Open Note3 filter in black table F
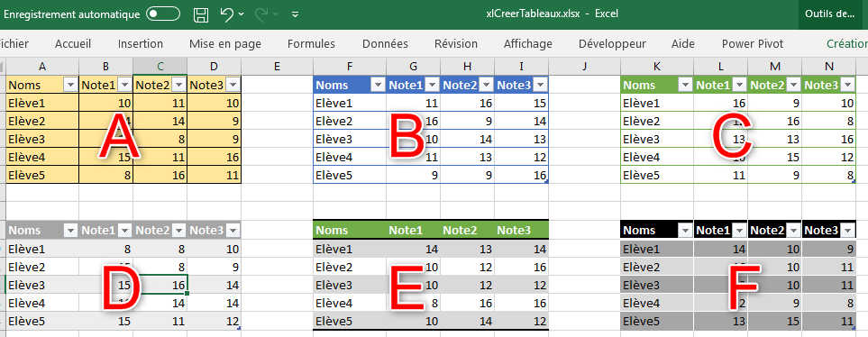The height and width of the screenshot is (337, 868). click(x=847, y=230)
